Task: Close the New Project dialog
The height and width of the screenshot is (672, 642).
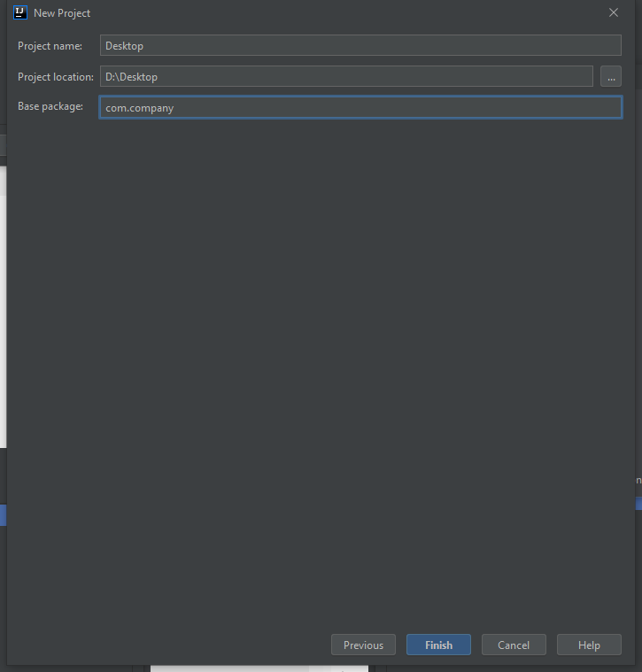Action: tap(614, 12)
